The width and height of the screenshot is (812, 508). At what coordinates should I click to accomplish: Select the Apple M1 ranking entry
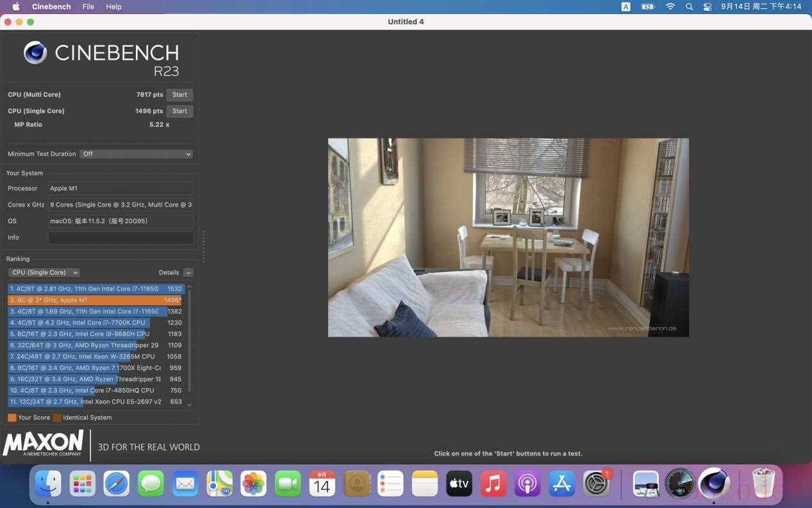96,300
